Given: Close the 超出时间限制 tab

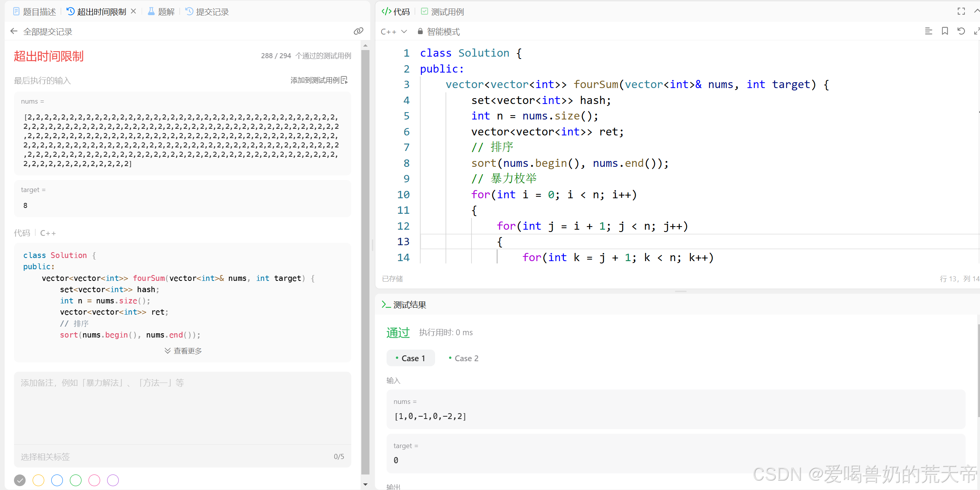Looking at the screenshot, I should click(x=134, y=11).
